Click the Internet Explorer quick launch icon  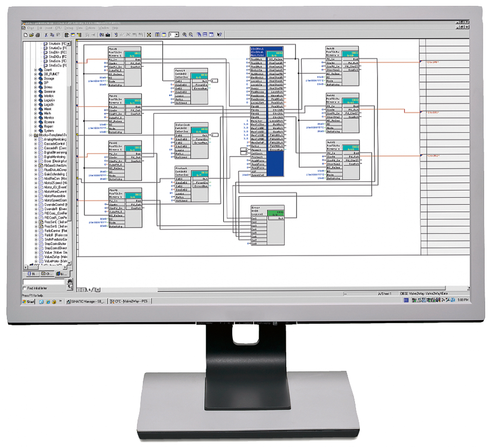coord(48,302)
